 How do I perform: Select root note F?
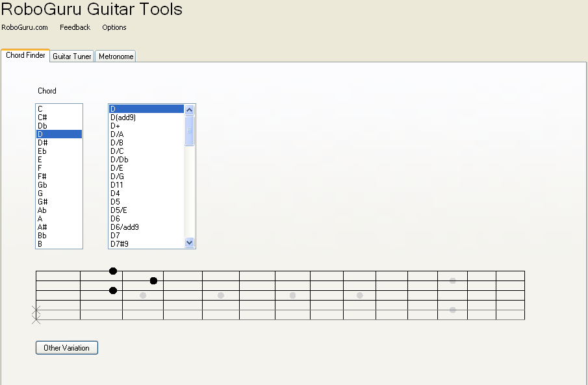point(59,168)
